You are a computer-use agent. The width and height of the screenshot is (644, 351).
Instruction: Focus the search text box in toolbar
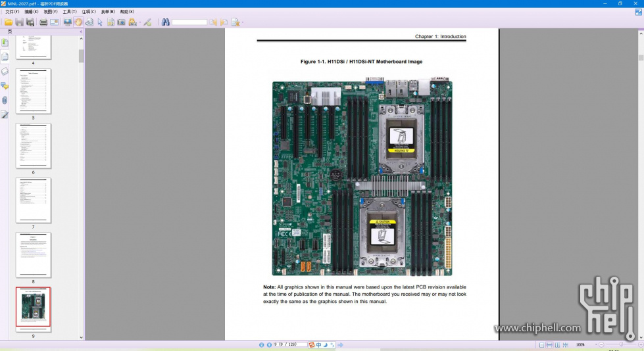tap(189, 22)
